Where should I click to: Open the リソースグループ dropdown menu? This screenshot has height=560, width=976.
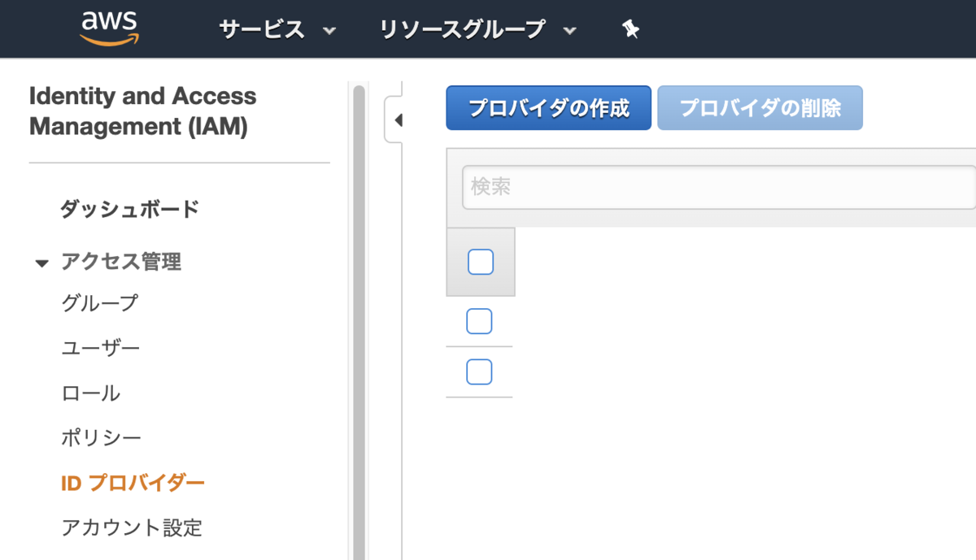tap(478, 30)
